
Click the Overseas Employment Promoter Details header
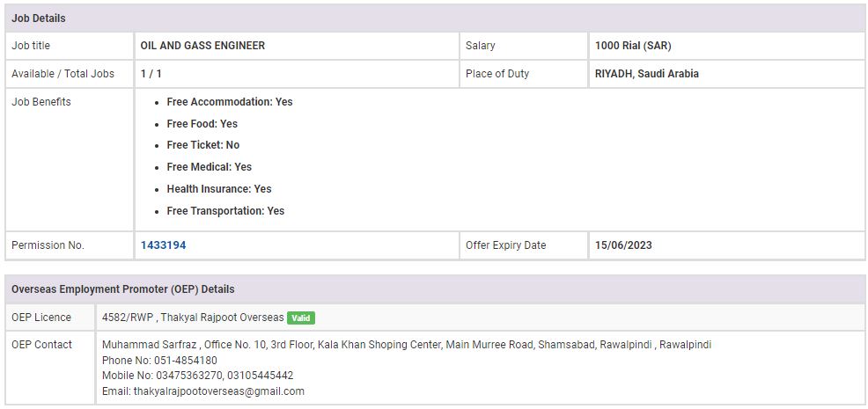point(122,289)
